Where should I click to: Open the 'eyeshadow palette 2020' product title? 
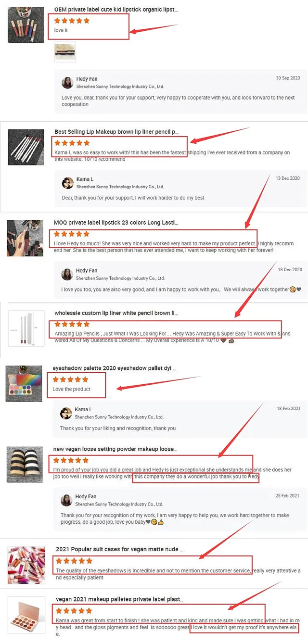(x=115, y=368)
